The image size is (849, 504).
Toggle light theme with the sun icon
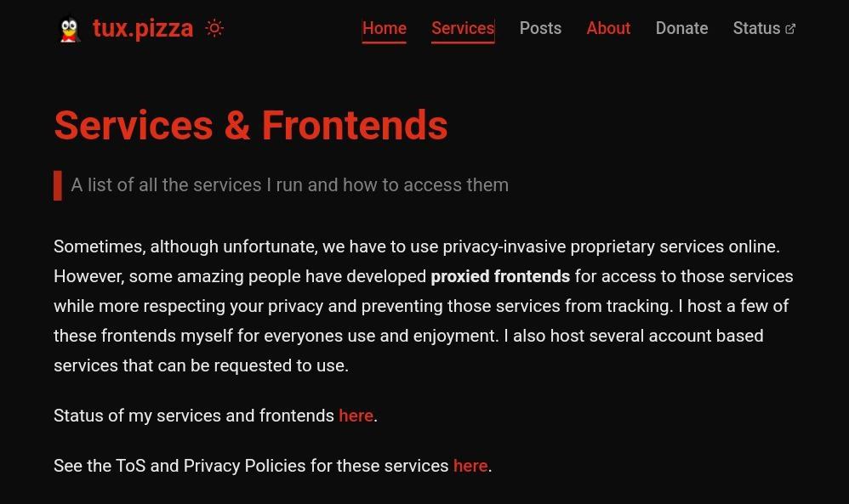click(x=214, y=28)
